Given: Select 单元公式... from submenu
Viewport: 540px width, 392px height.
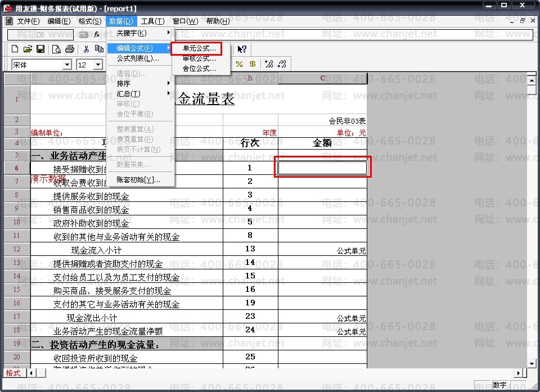Looking at the screenshot, I should [x=199, y=48].
